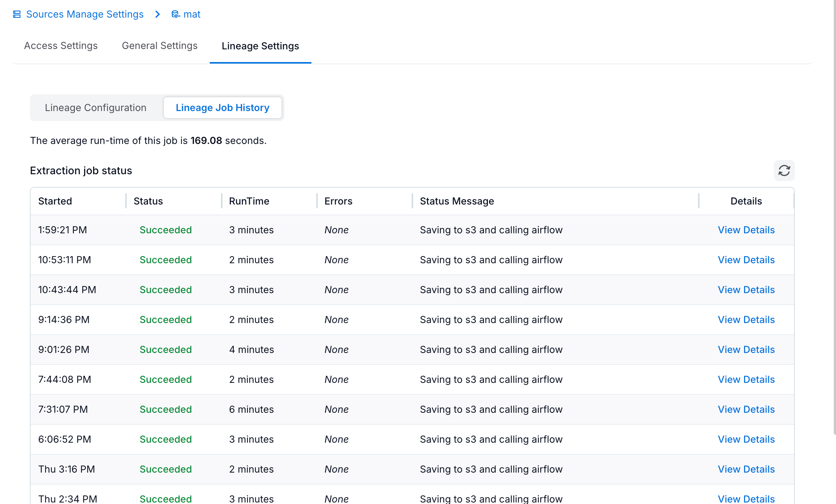This screenshot has height=504, width=836.
Task: Open View Details for 9:01:26 PM run
Action: (x=746, y=350)
